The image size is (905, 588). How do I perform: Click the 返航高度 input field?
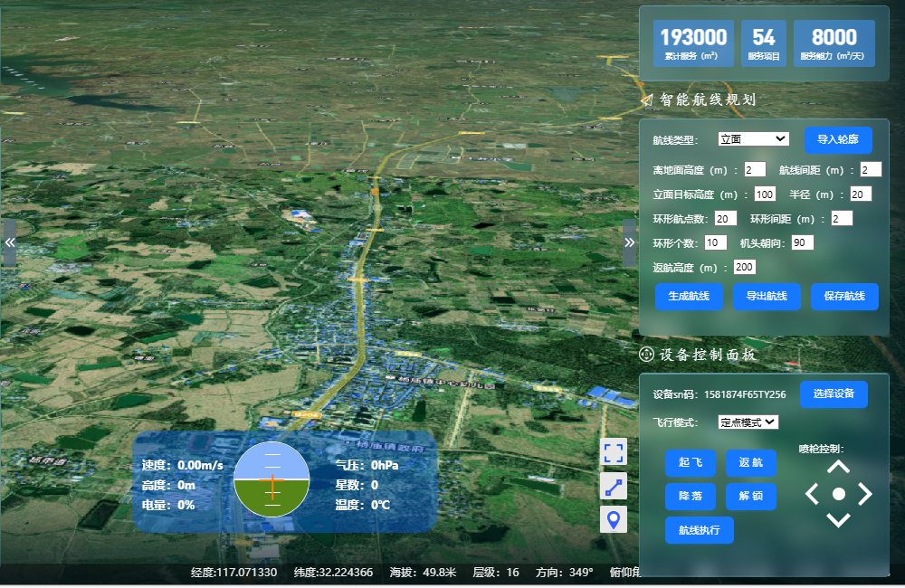744,267
